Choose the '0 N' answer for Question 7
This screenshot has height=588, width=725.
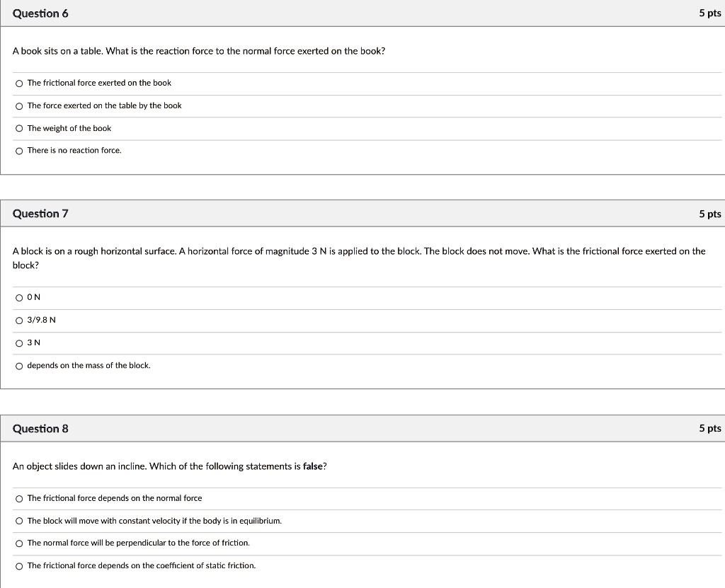pos(19,298)
